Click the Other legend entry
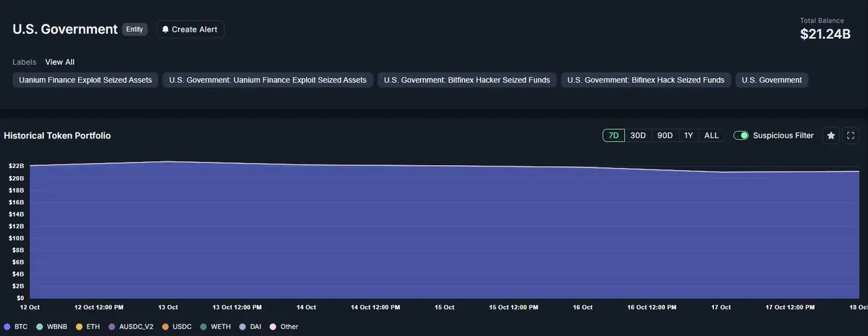 pos(284,327)
